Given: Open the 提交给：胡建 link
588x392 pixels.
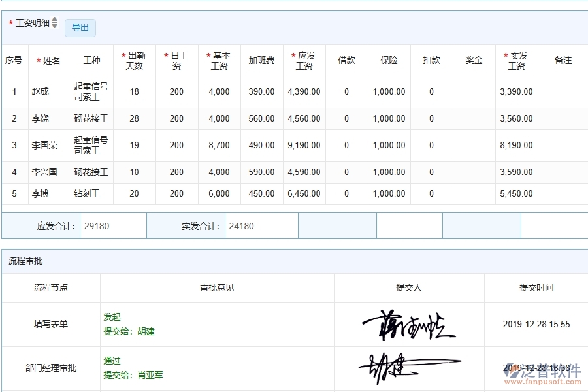Looking at the screenshot, I should click(x=128, y=331).
